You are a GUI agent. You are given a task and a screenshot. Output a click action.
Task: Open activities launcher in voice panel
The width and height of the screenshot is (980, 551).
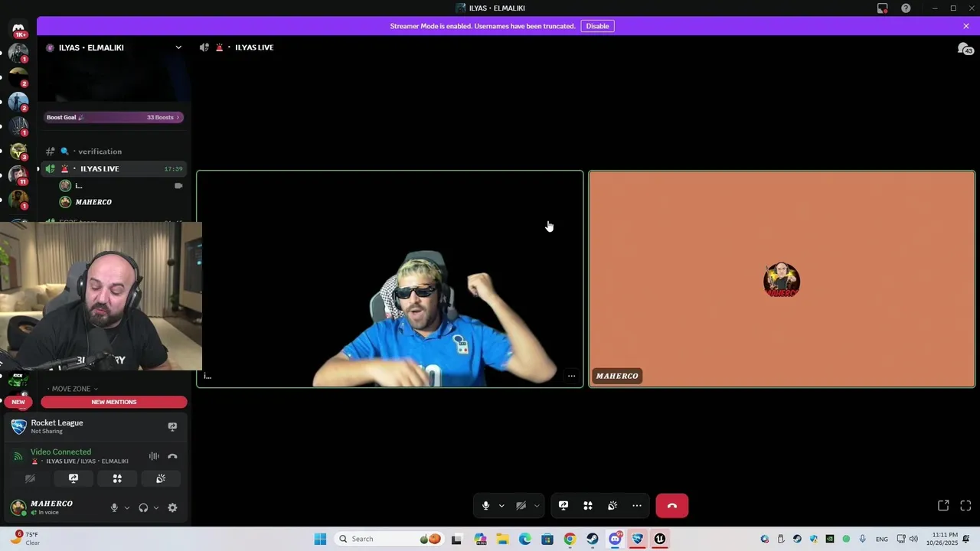(x=117, y=478)
